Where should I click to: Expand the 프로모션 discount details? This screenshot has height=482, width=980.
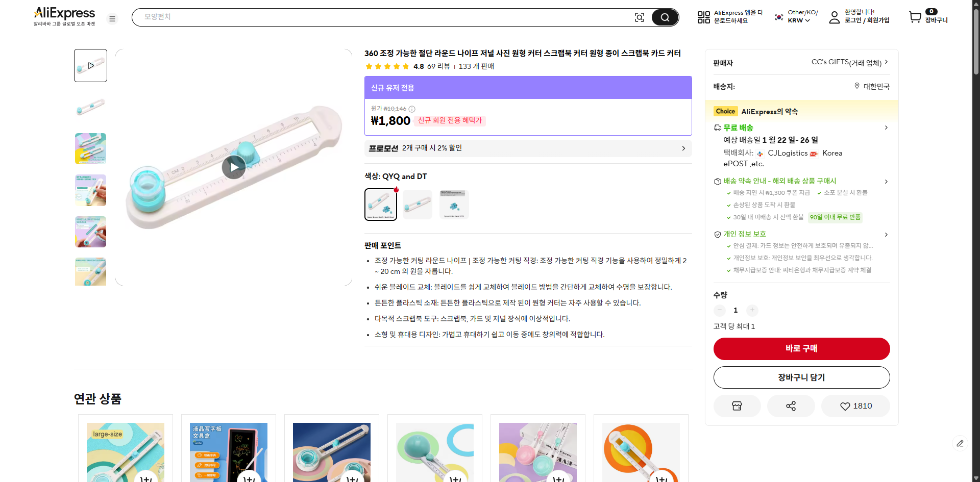(683, 148)
